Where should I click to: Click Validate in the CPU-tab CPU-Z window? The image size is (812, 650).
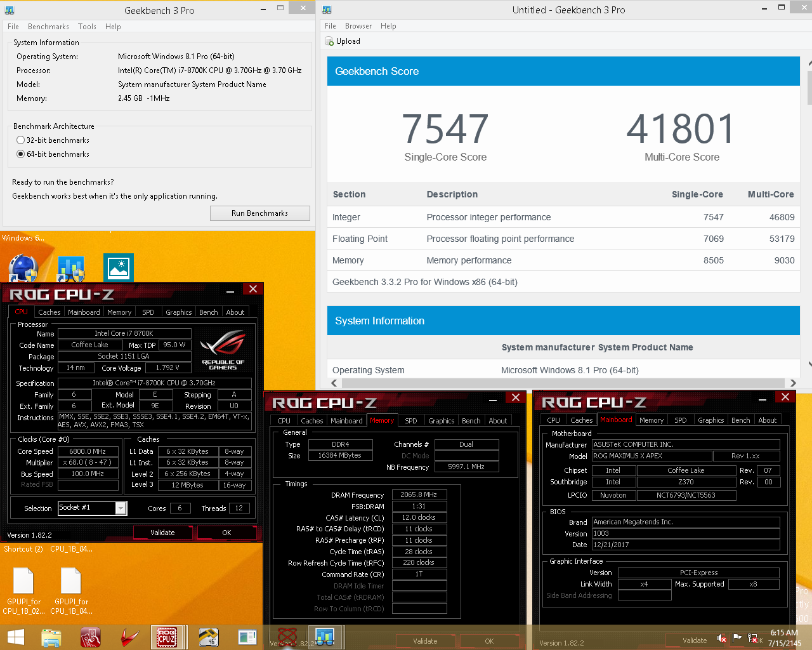click(x=162, y=533)
